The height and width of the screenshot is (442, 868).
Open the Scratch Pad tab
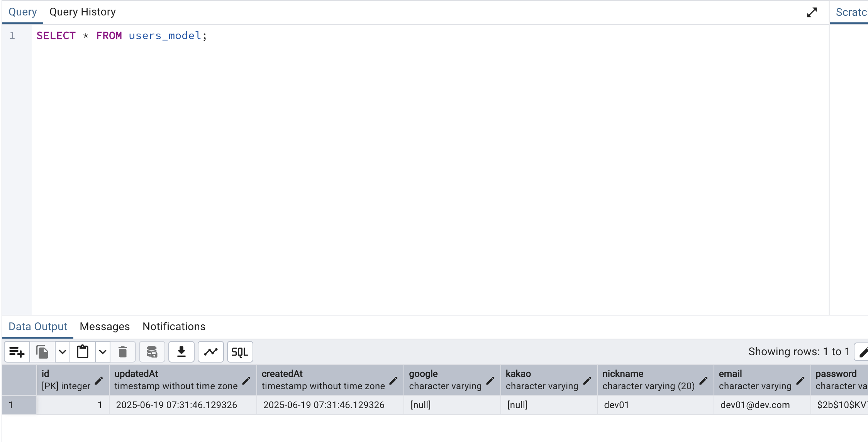pyautogui.click(x=851, y=12)
